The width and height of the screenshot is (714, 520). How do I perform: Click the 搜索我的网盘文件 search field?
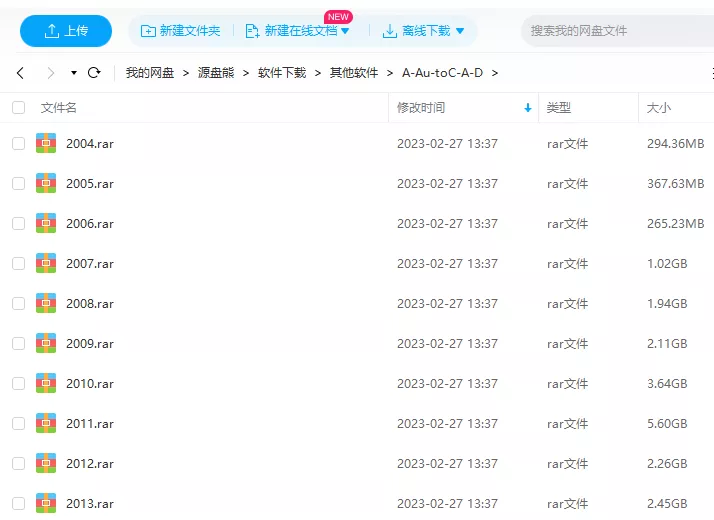(615, 31)
